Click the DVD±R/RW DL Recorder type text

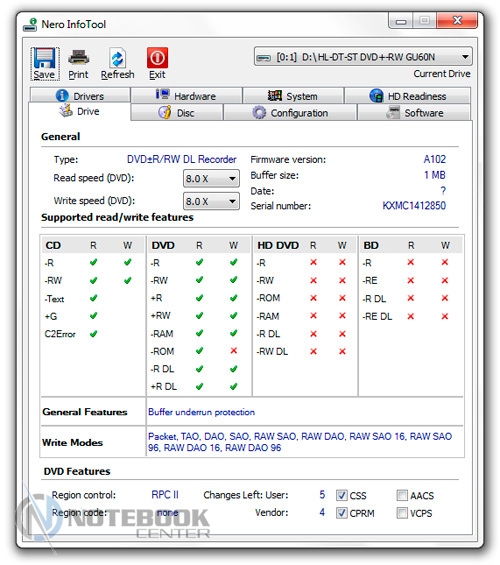coord(182,159)
